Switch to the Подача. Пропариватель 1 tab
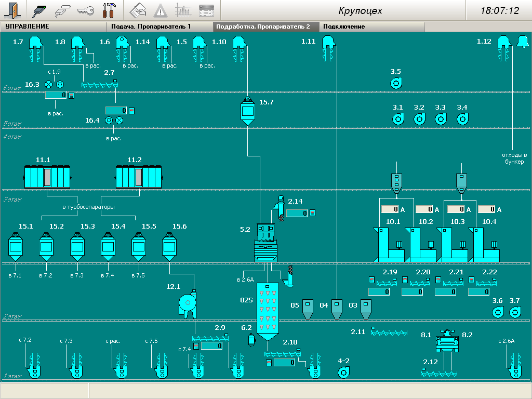This screenshot has width=532, height=399. (151, 26)
